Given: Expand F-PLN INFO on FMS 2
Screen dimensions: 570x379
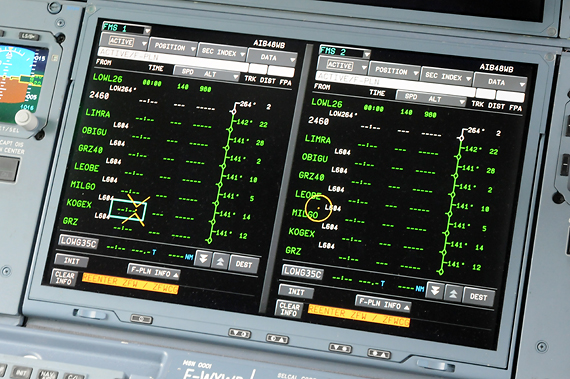Looking at the screenshot, I should tap(384, 303).
